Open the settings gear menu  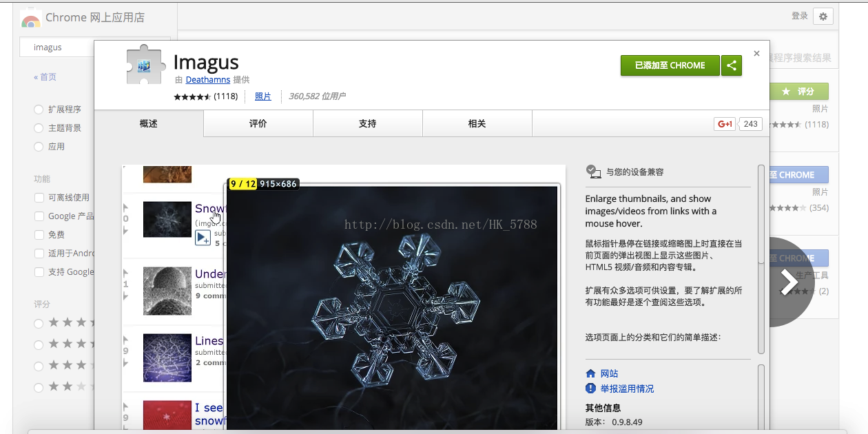823,17
